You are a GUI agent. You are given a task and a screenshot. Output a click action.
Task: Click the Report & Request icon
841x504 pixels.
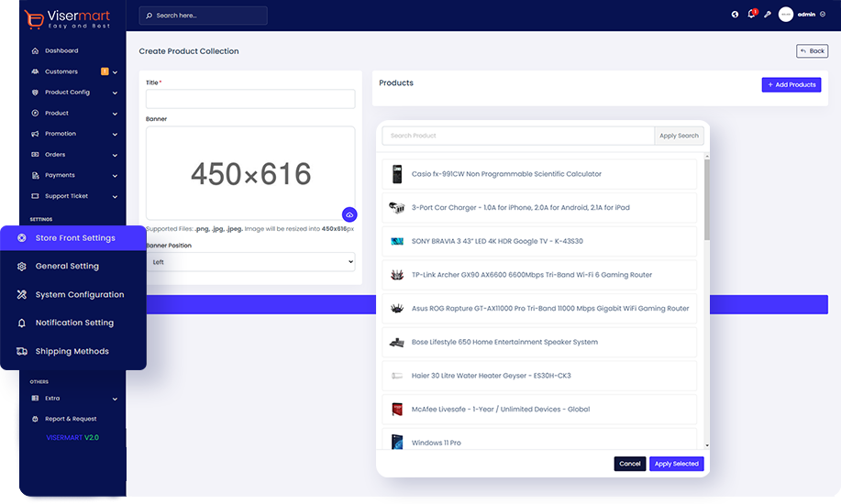pyautogui.click(x=36, y=419)
